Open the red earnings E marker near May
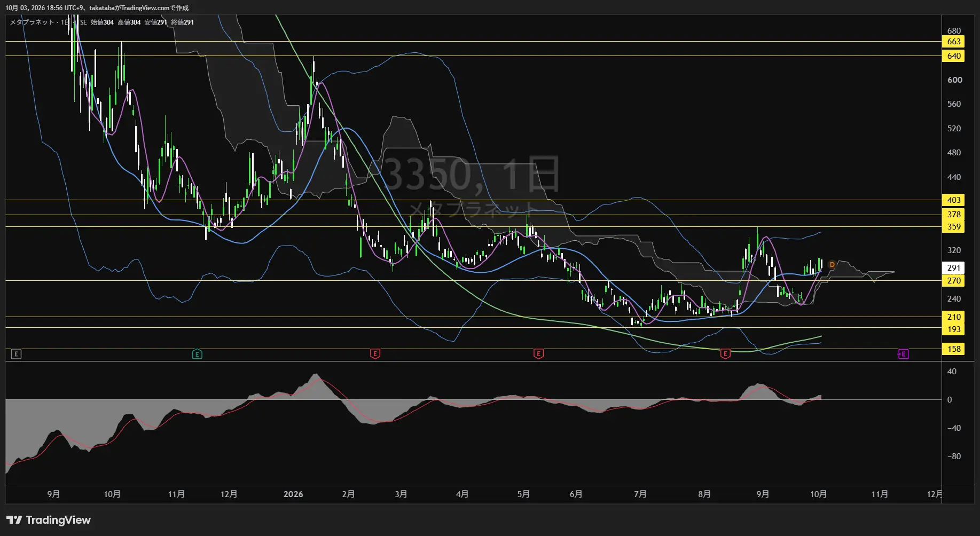980x536 pixels. point(538,354)
